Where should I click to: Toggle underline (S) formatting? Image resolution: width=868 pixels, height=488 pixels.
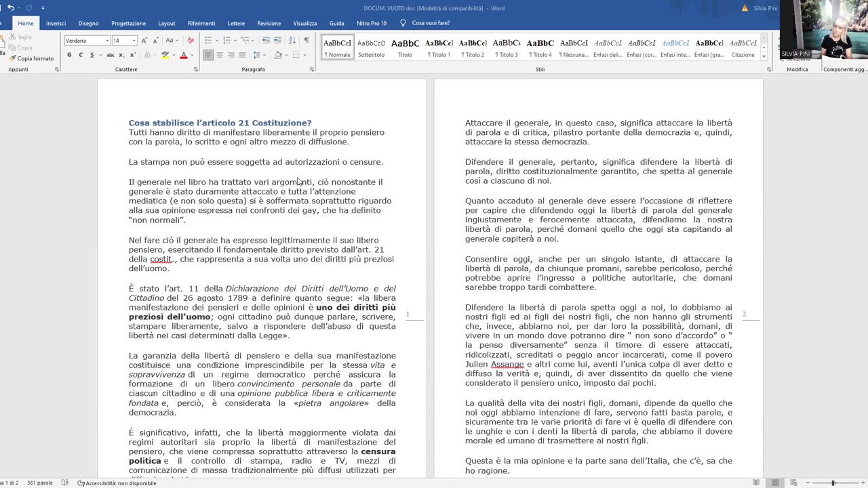(92, 55)
